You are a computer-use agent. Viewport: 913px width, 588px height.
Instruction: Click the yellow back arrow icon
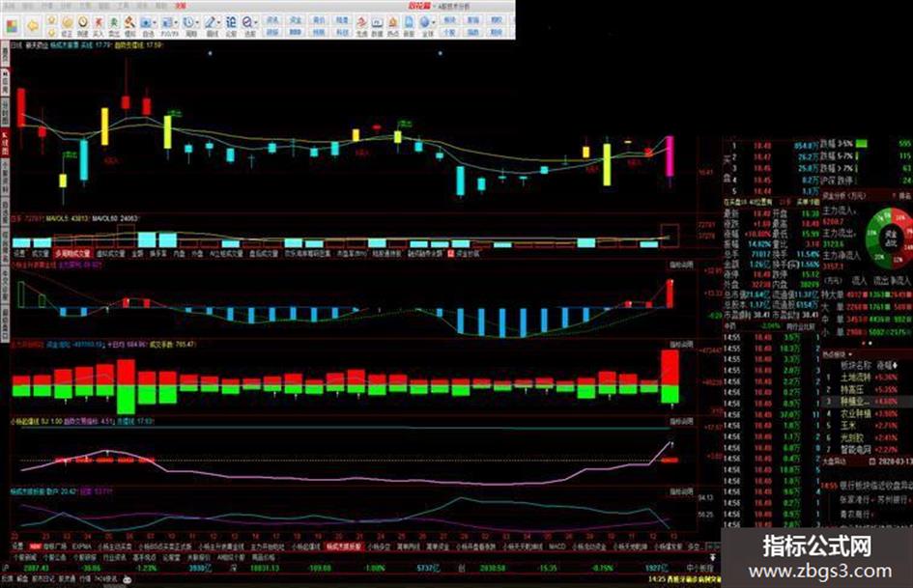[33, 26]
